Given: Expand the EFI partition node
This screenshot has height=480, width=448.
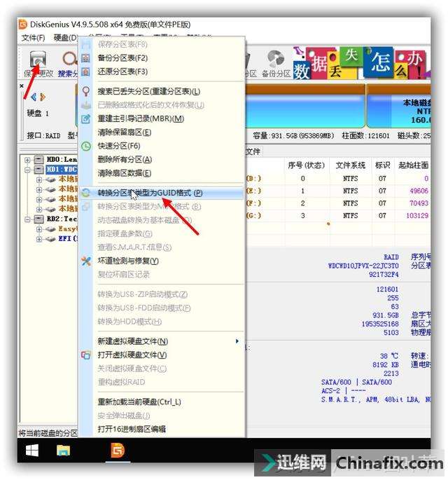Looking at the screenshot, I should 38,239.
